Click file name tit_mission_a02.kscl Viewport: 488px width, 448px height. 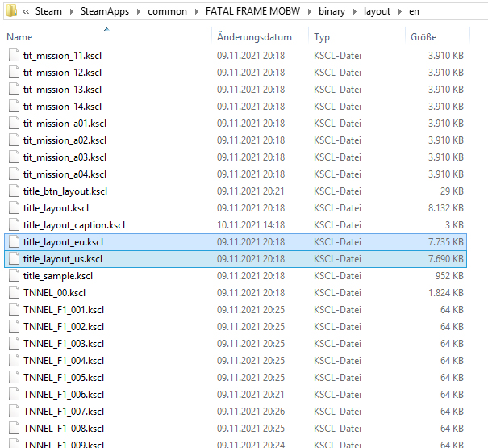point(65,140)
